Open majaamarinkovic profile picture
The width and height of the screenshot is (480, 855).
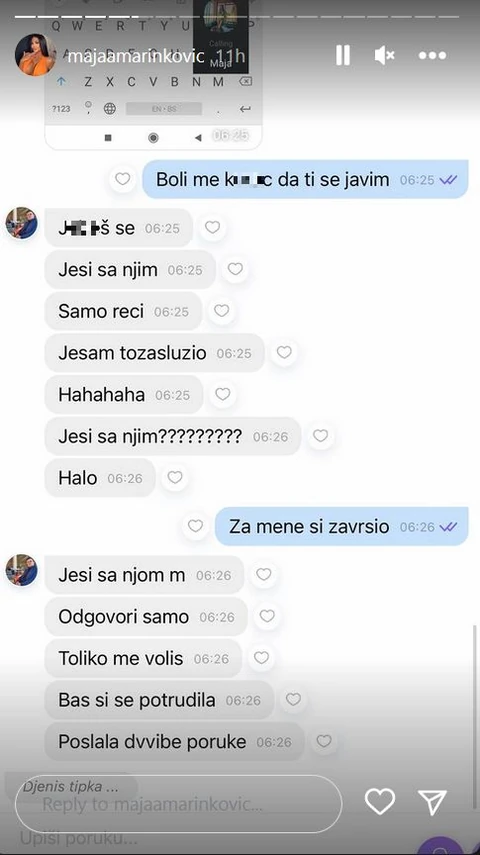(x=35, y=55)
